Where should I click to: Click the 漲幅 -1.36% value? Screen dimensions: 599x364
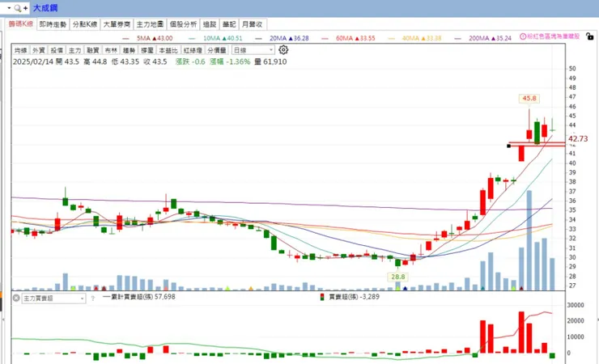(x=230, y=61)
